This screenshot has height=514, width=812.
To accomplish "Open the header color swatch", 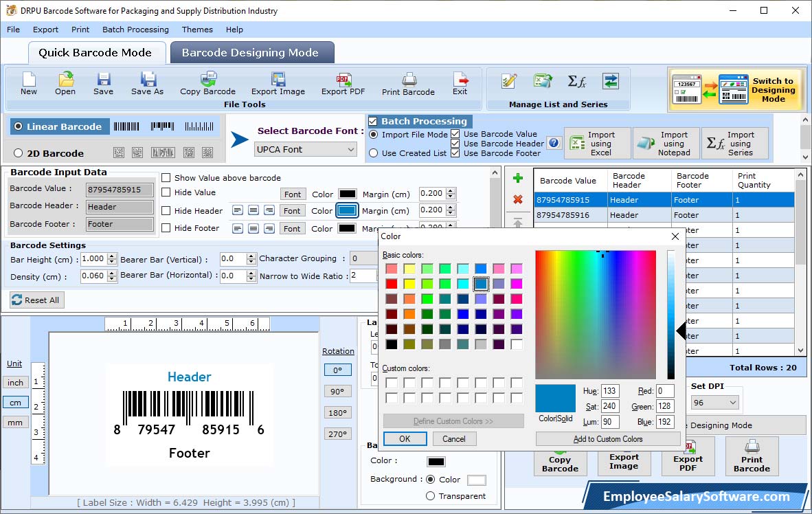I will click(347, 210).
